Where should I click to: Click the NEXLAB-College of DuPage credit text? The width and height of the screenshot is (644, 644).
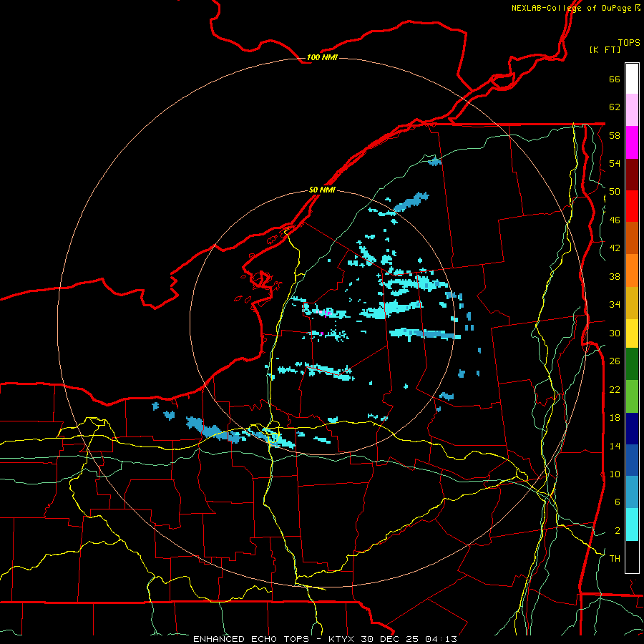tap(572, 8)
